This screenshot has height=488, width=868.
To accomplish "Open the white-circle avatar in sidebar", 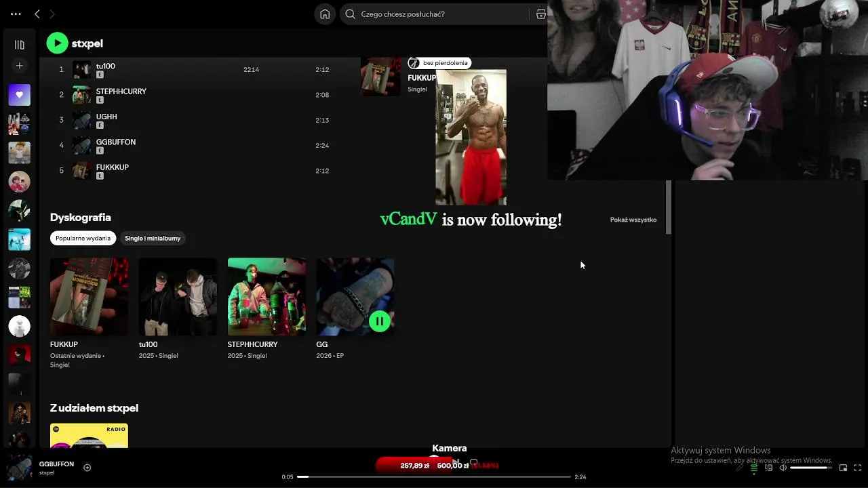I will pyautogui.click(x=19, y=326).
